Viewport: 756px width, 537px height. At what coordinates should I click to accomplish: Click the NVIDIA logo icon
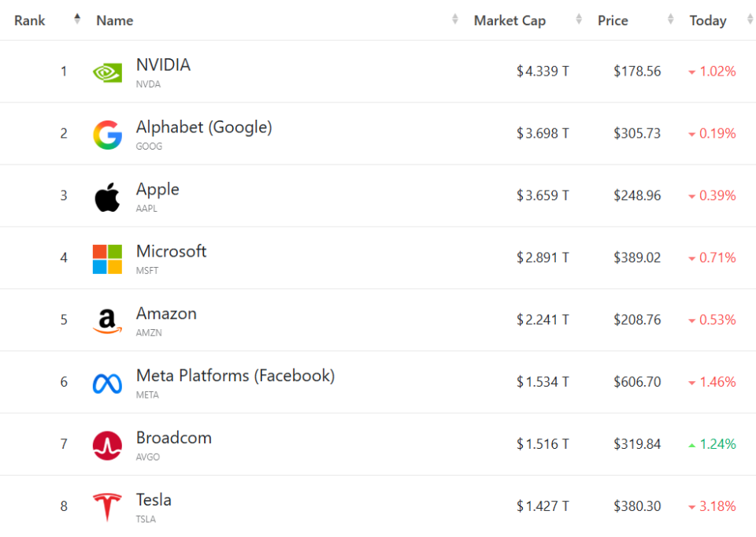tap(107, 72)
